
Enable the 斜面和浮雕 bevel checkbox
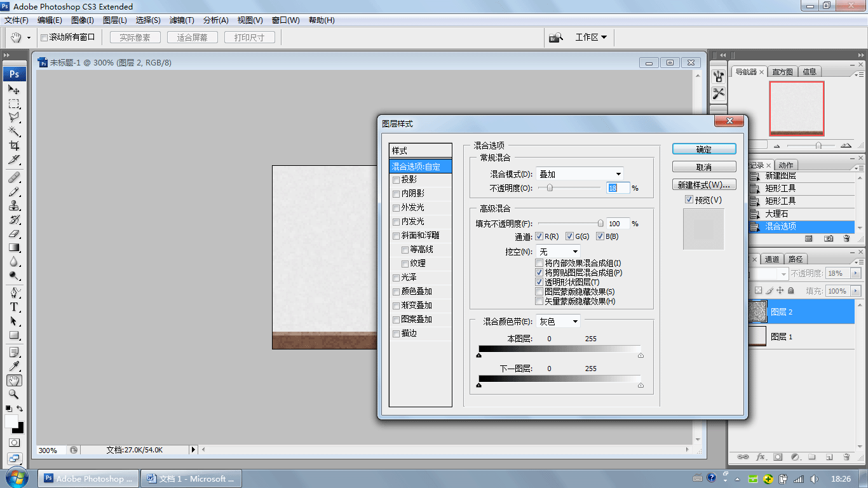pos(397,236)
